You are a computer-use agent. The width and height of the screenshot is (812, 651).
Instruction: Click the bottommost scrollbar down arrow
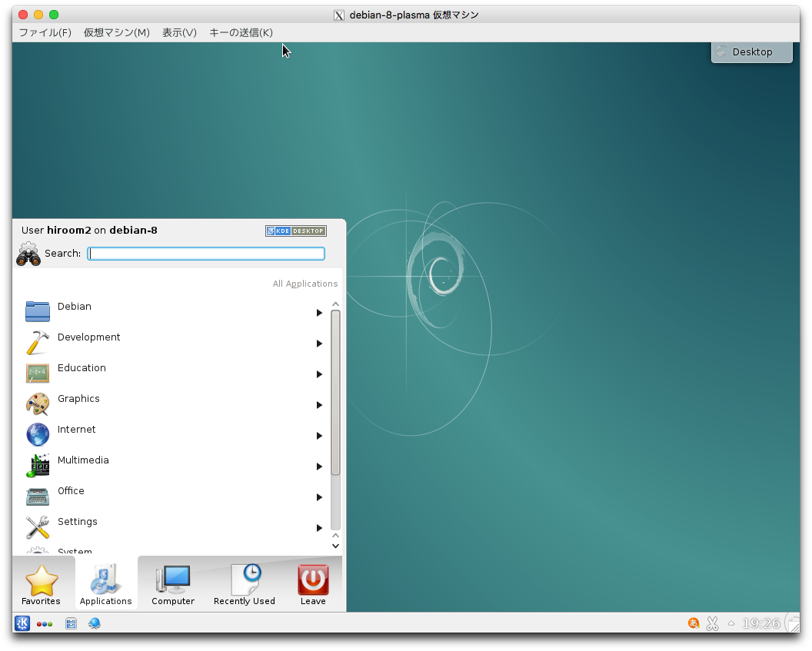[335, 546]
